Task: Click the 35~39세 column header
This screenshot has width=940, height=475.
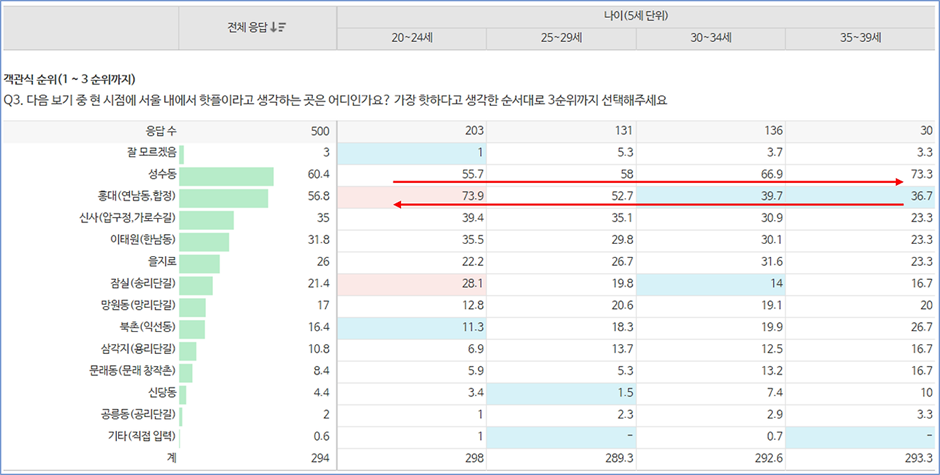Action: tap(860, 38)
